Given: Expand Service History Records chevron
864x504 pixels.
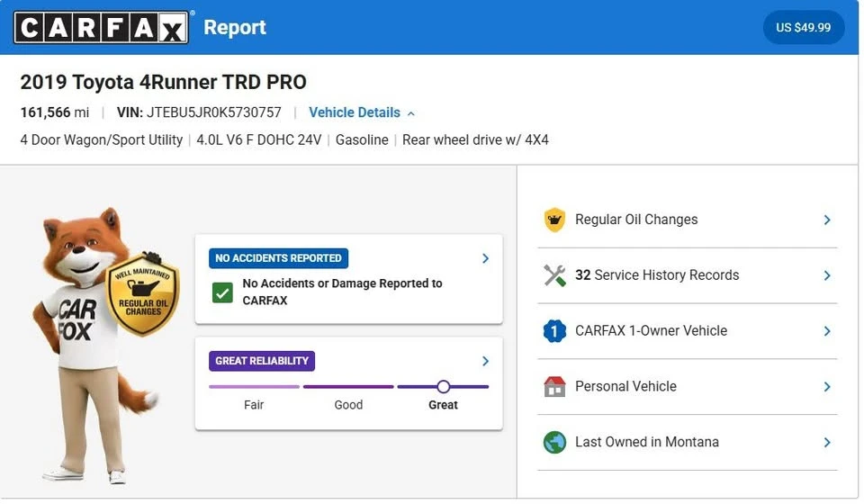Looking at the screenshot, I should [x=827, y=275].
